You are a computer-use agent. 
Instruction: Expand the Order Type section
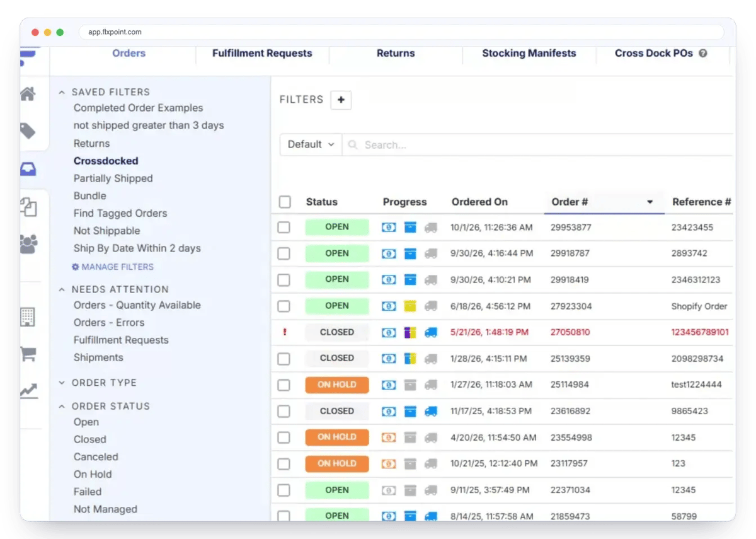click(x=62, y=383)
